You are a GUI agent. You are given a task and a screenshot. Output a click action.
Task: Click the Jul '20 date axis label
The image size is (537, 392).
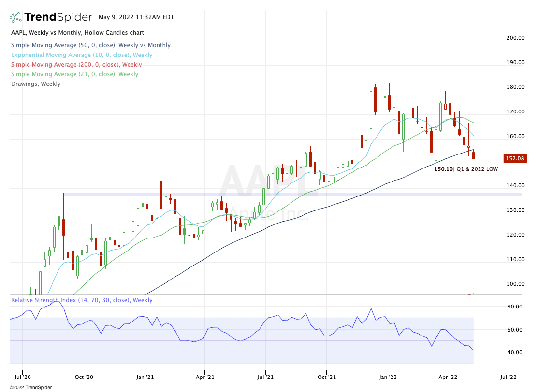[x=23, y=377]
